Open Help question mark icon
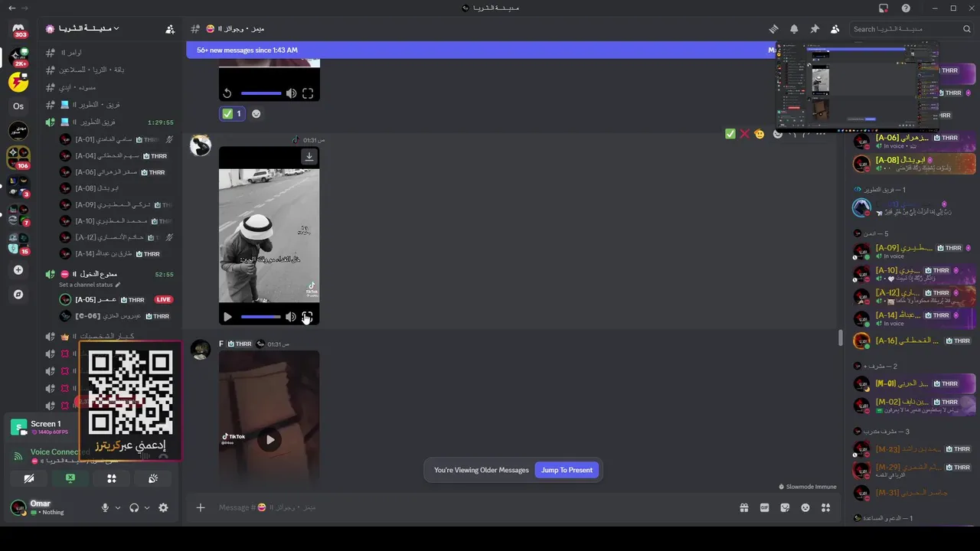The height and width of the screenshot is (551, 980). tap(906, 8)
